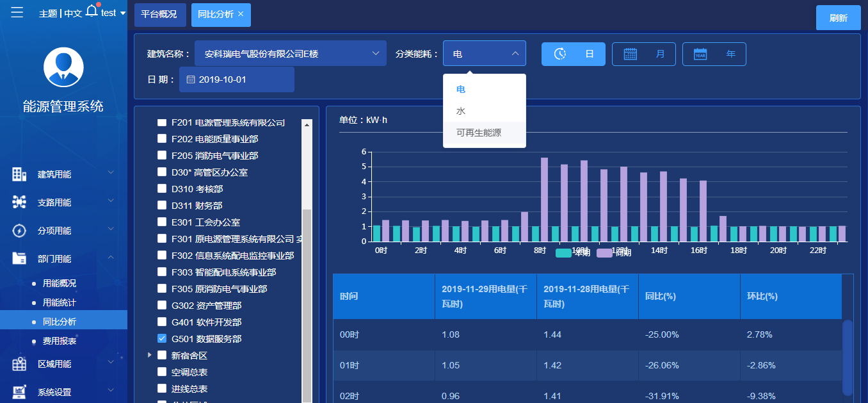Image resolution: width=868 pixels, height=403 pixels.
Task: Check F201 电源管理系统有限公司 checkbox
Action: (x=162, y=122)
